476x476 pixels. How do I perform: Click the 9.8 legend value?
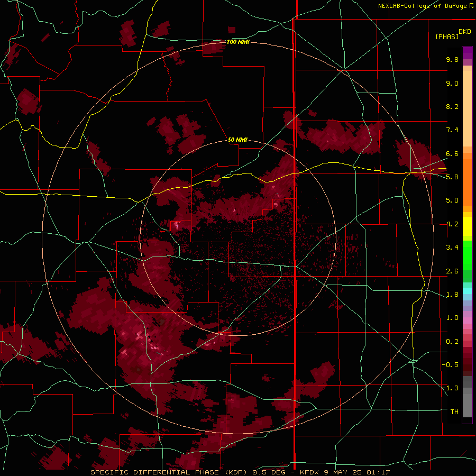click(x=452, y=59)
